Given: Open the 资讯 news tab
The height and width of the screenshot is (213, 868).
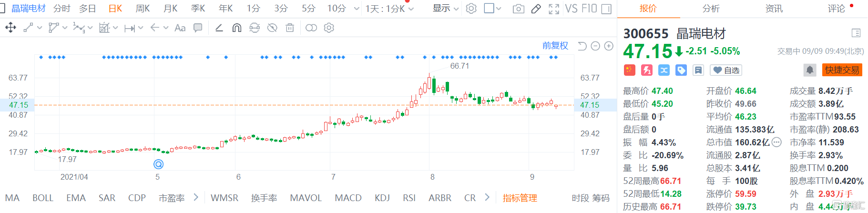Looking at the screenshot, I should tap(774, 9).
